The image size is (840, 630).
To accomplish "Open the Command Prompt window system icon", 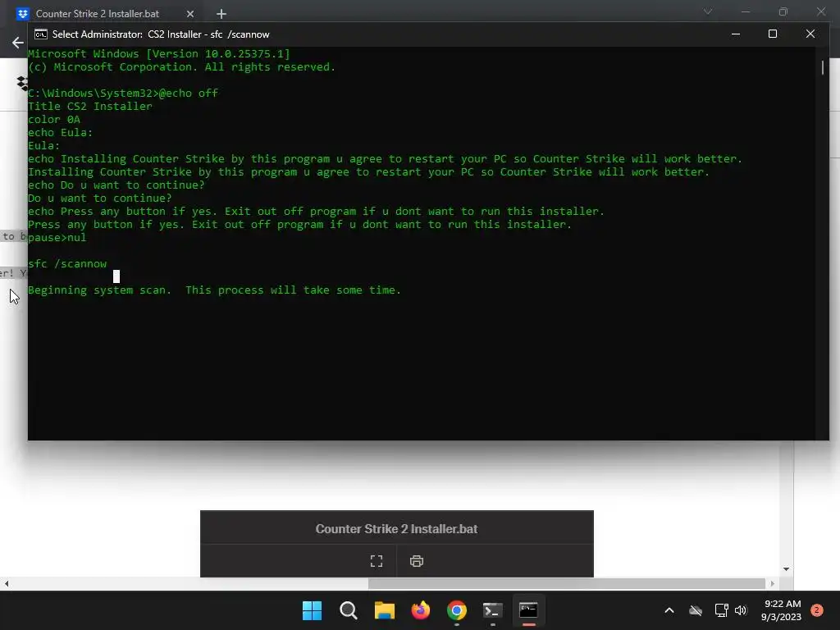I will pyautogui.click(x=41, y=34).
